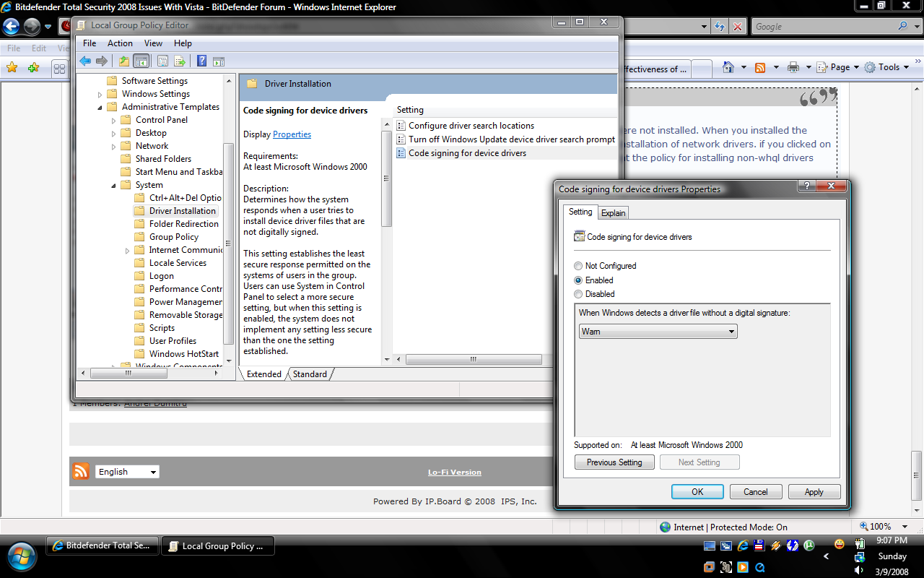Click the settings list horizontal scrollbar
The width and height of the screenshot is (924, 578).
coord(473,359)
